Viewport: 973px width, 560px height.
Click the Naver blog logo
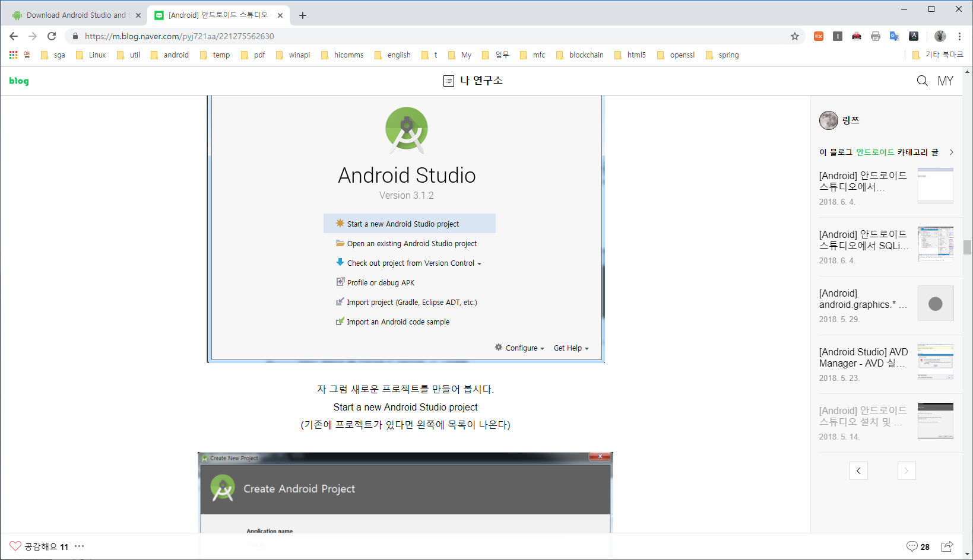point(19,81)
